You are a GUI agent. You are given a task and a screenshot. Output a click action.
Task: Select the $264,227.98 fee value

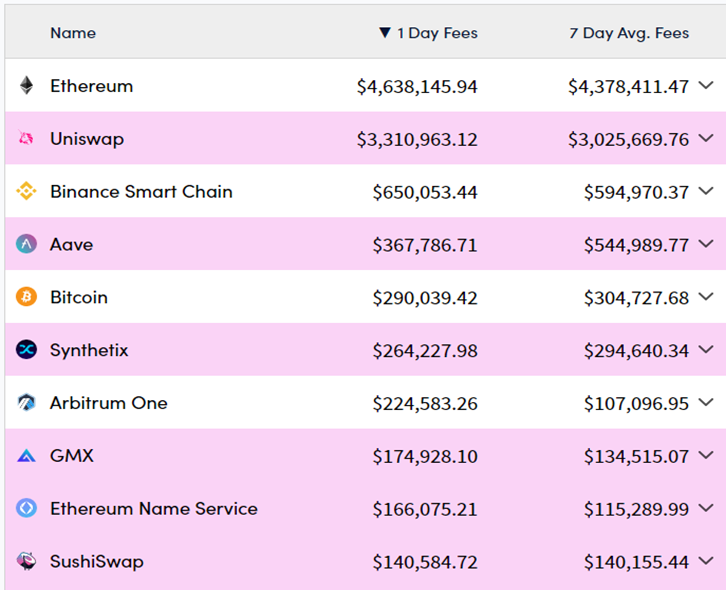[425, 351]
